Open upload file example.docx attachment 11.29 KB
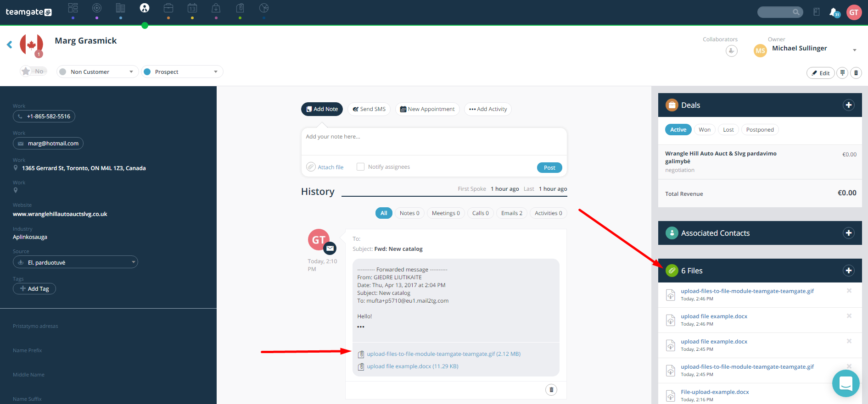Screen dimensions: 868x404 click(412, 366)
